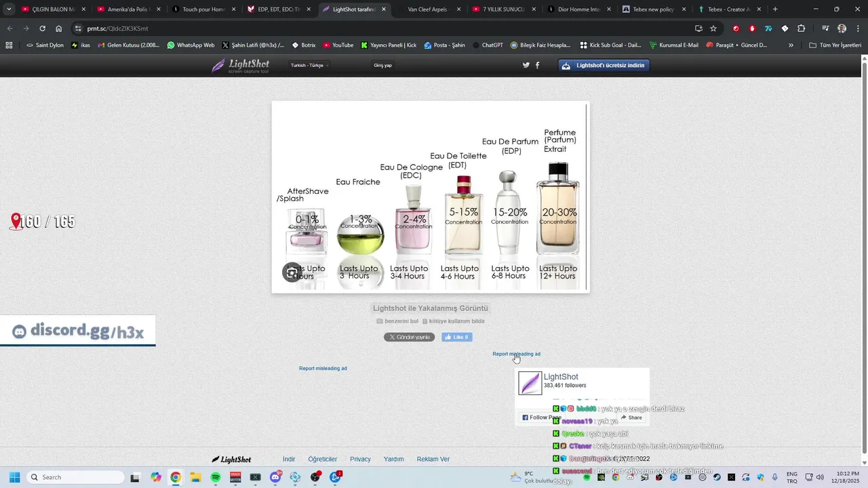Open the Chrome profile avatar
Viewport: 868px width, 488px height.
tap(842, 28)
